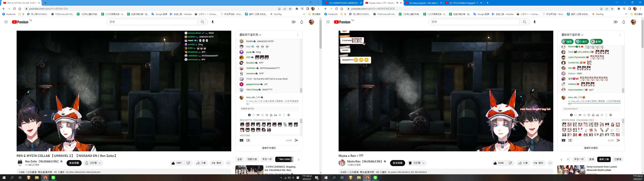Toggle side panel in right browser toolbar
The image size is (644, 181).
[x=630, y=9]
